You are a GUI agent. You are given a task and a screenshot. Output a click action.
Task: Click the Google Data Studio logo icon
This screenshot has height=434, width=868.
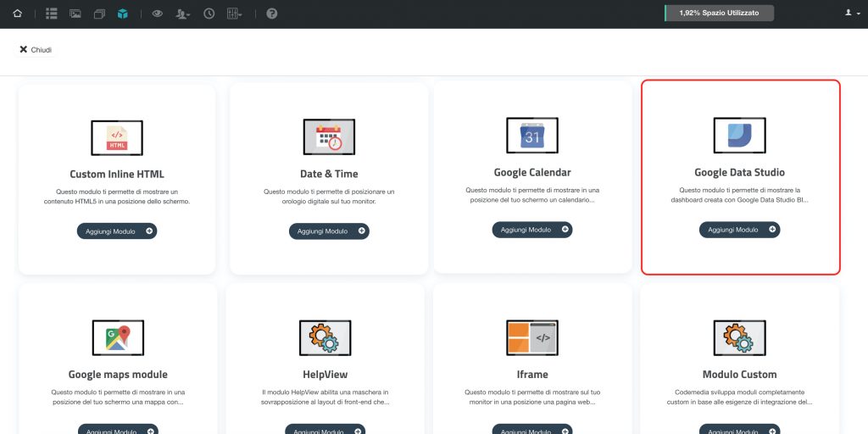click(739, 136)
